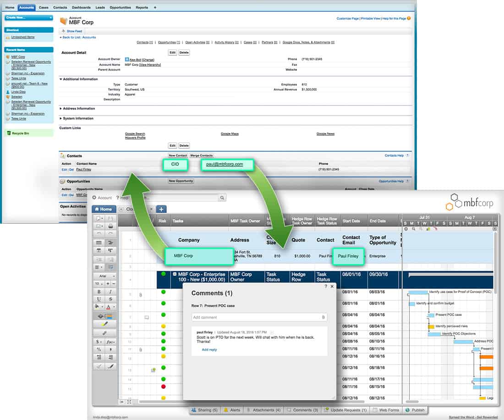The width and height of the screenshot is (504, 420).
Task: Open the Salesforce Dashboards tab
Action: (x=81, y=7)
